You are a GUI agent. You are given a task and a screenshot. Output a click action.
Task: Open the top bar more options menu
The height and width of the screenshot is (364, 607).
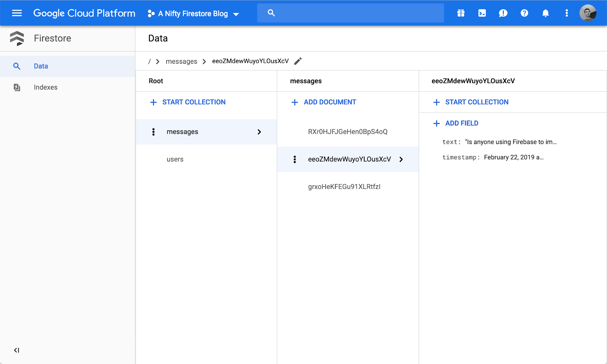(567, 13)
